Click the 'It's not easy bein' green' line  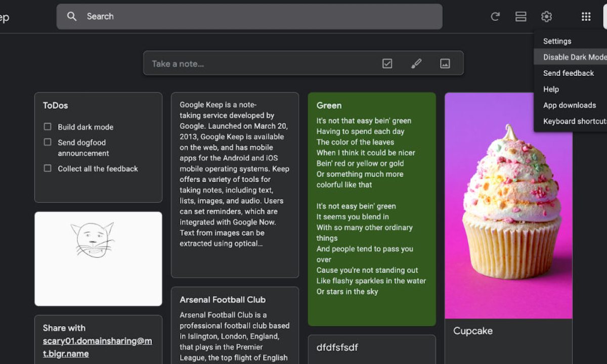356,206
